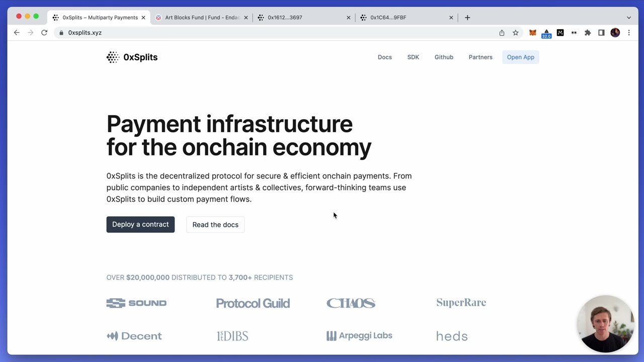Click the lock icon in address bar
Image resolution: width=644 pixels, height=362 pixels.
61,33
